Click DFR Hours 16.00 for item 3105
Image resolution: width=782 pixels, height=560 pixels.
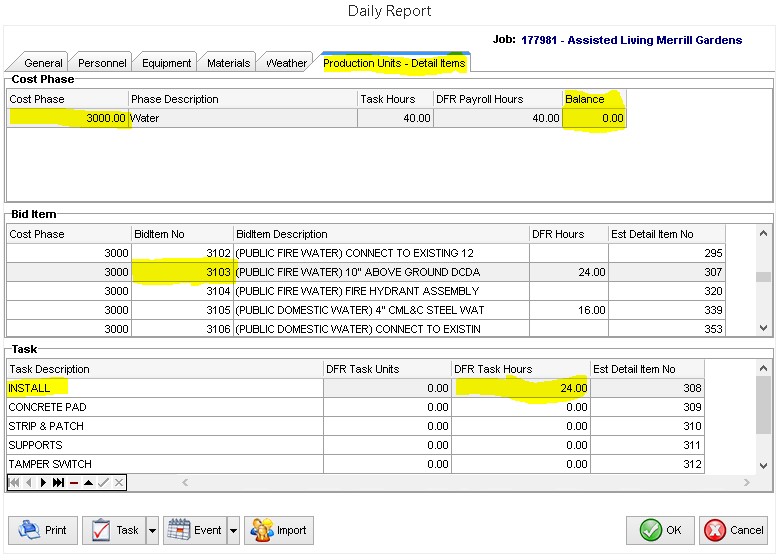pyautogui.click(x=569, y=310)
